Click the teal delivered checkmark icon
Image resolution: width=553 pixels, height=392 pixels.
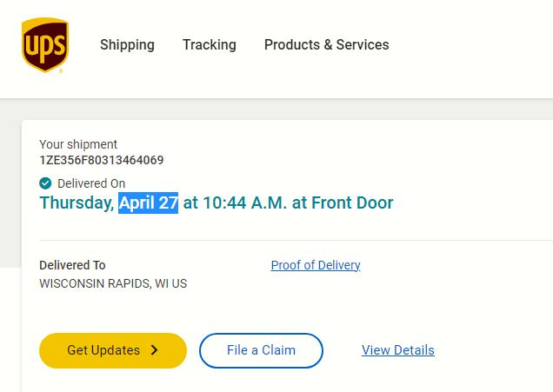[45, 183]
